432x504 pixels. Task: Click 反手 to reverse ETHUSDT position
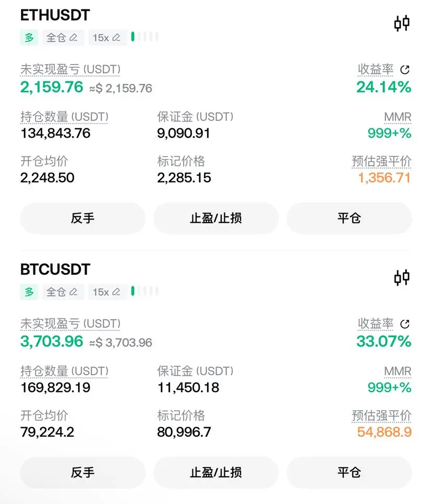click(x=82, y=218)
